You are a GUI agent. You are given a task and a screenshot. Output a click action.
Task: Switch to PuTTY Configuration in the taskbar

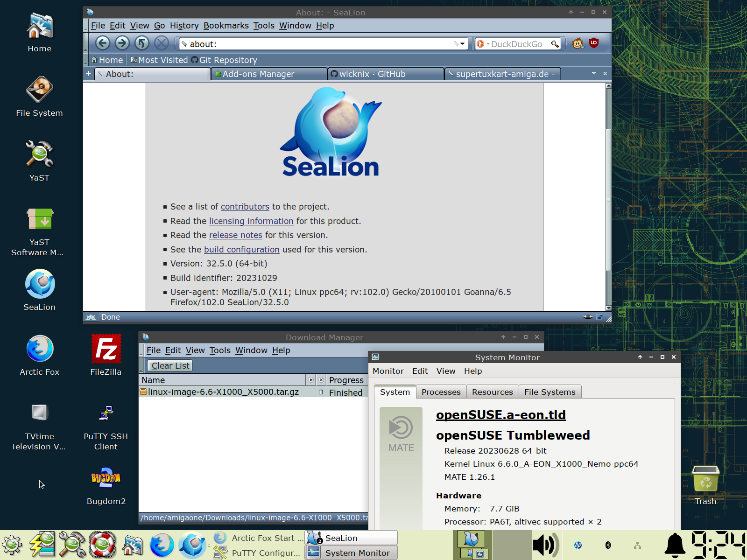pyautogui.click(x=258, y=553)
